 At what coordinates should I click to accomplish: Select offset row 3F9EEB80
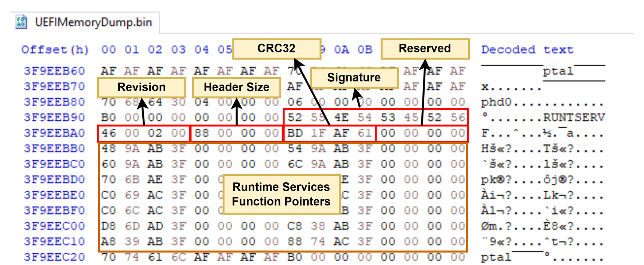(x=54, y=102)
